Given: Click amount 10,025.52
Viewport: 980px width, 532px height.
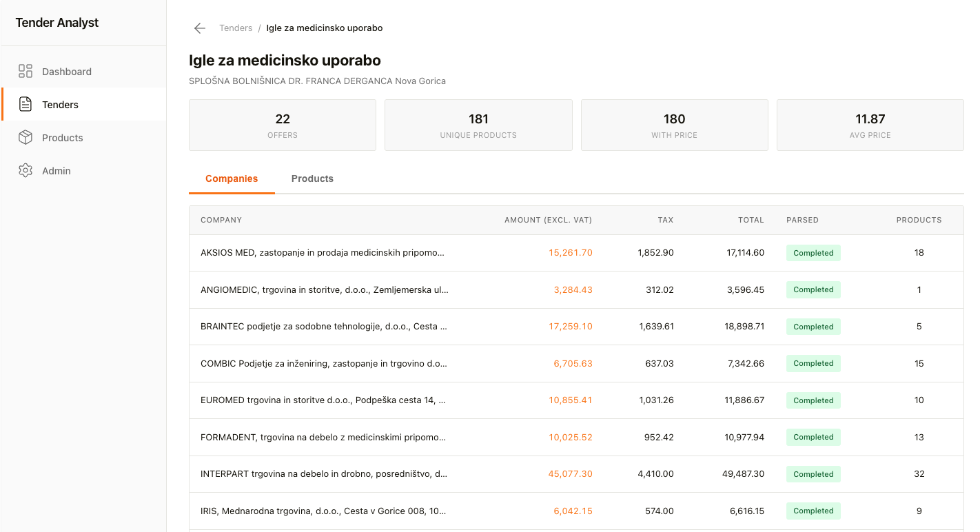Looking at the screenshot, I should [x=571, y=438].
